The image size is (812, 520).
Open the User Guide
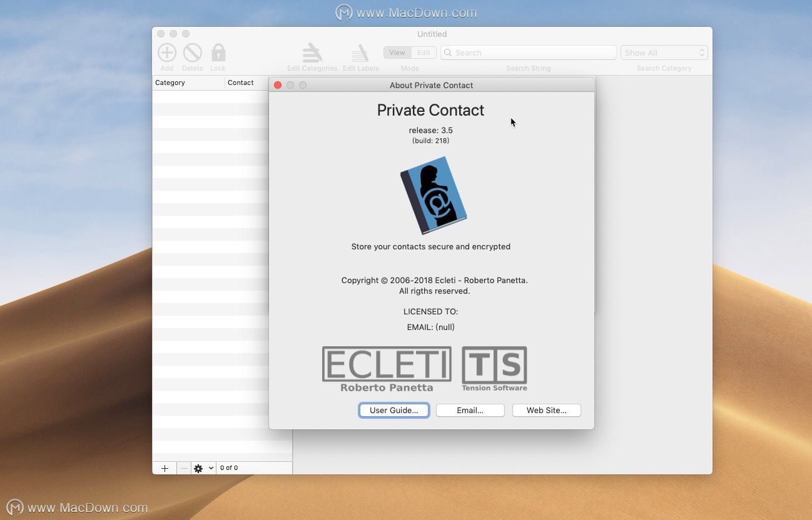point(394,410)
